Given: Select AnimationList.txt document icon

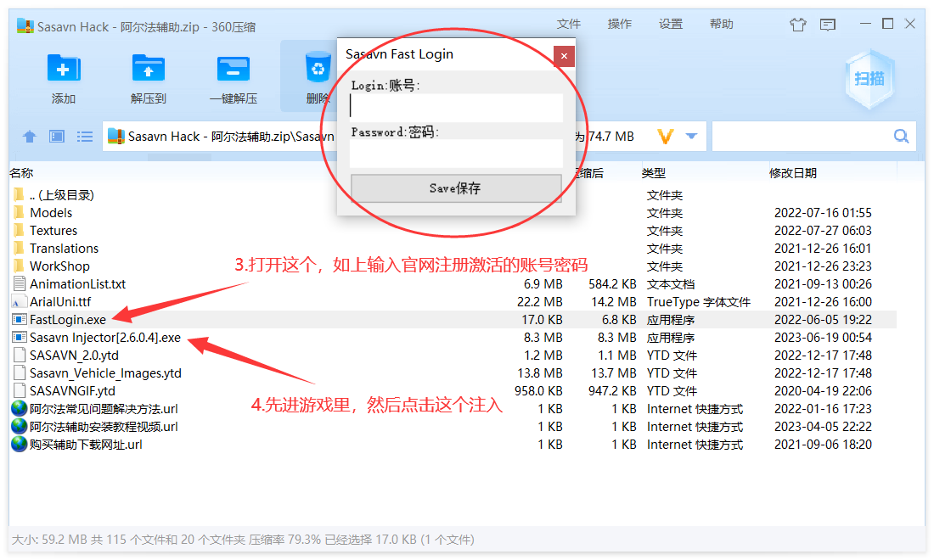Looking at the screenshot, I should pyautogui.click(x=19, y=284).
